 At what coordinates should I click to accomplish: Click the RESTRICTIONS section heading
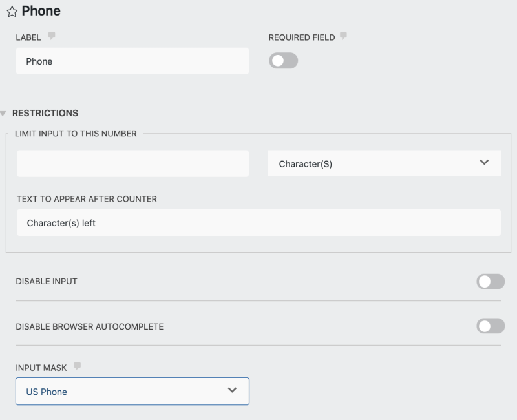pyautogui.click(x=45, y=113)
